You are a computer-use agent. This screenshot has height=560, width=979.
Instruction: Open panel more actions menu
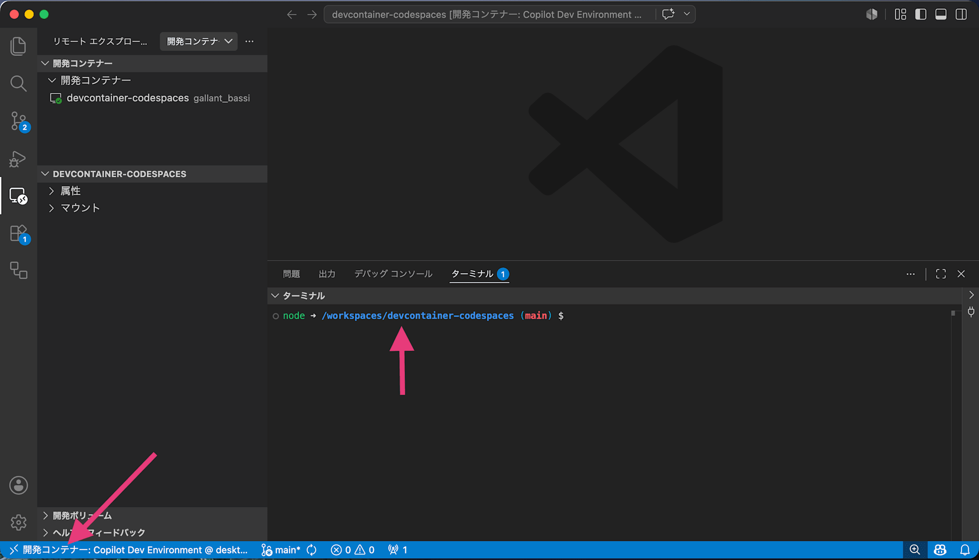pos(910,274)
